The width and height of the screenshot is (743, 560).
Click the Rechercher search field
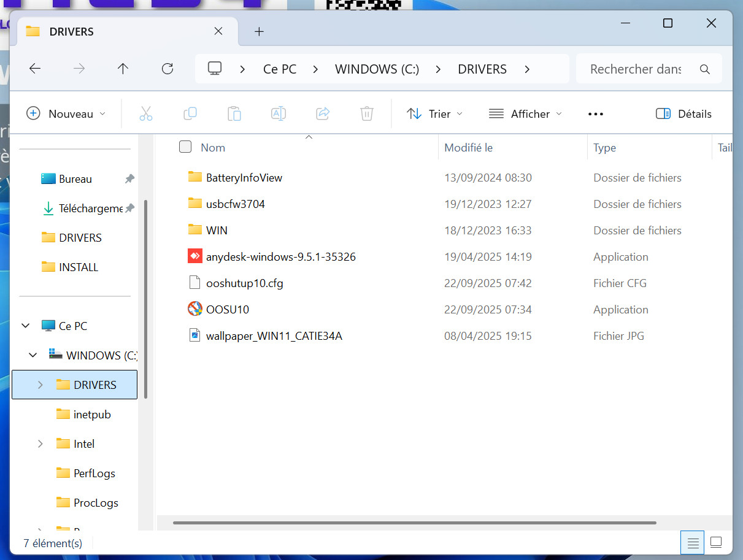tap(635, 69)
